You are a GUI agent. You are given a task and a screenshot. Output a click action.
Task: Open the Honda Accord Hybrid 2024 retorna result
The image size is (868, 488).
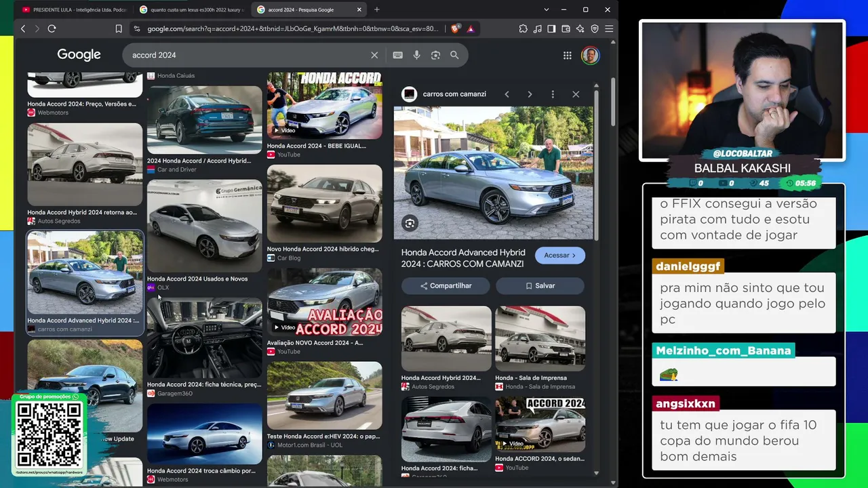(x=85, y=165)
